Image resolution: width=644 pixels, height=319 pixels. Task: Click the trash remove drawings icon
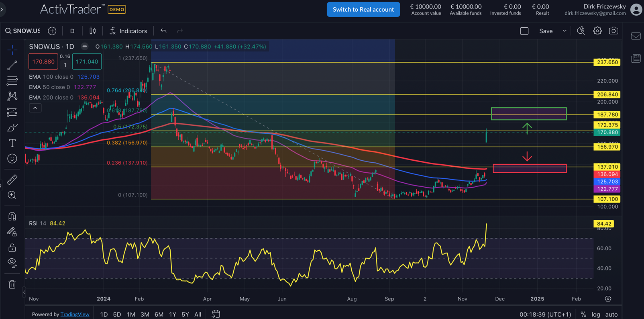pyautogui.click(x=12, y=284)
